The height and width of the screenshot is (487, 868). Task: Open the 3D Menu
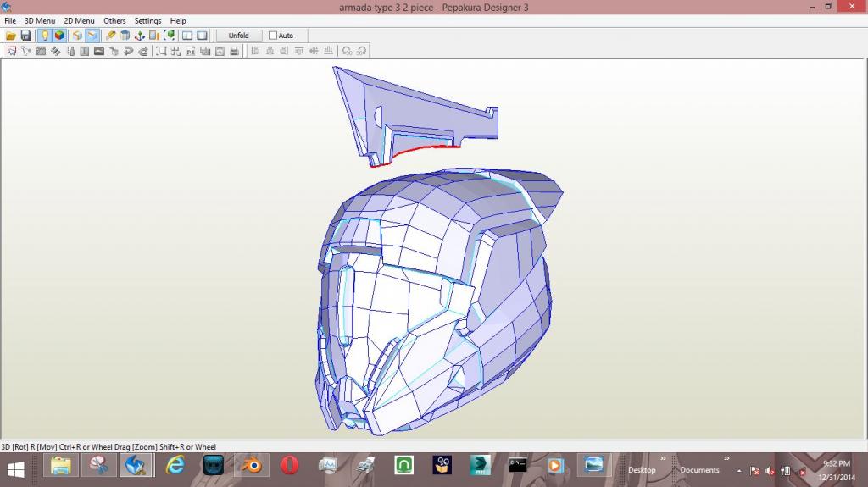pos(39,21)
